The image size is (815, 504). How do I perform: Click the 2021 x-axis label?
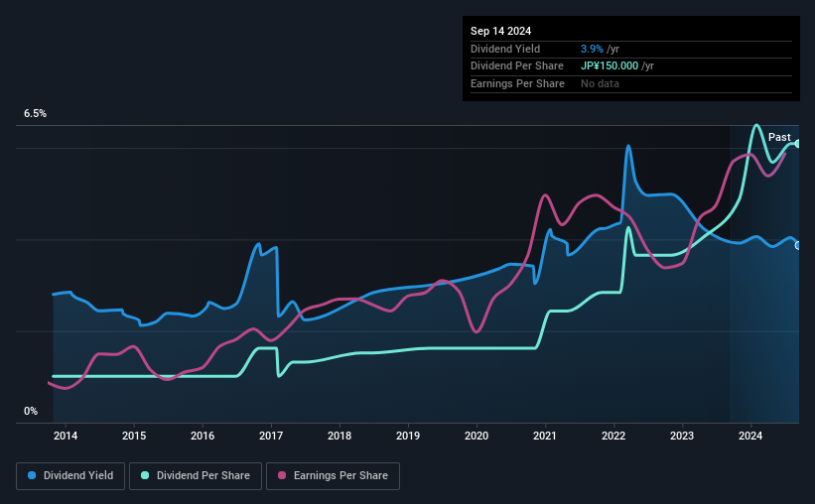coord(545,436)
